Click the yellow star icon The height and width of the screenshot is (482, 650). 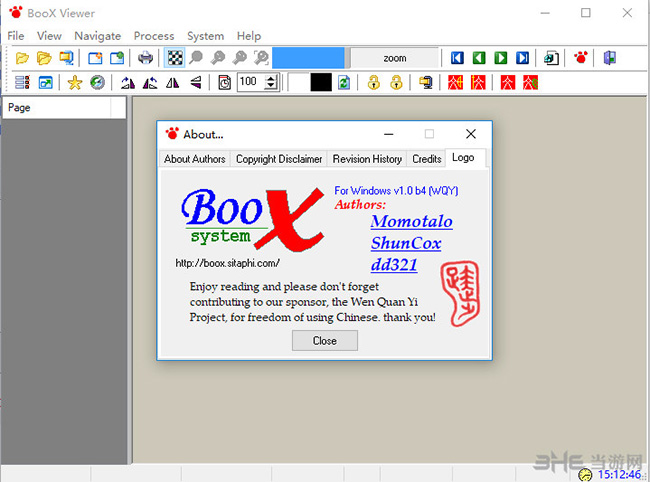click(x=75, y=82)
